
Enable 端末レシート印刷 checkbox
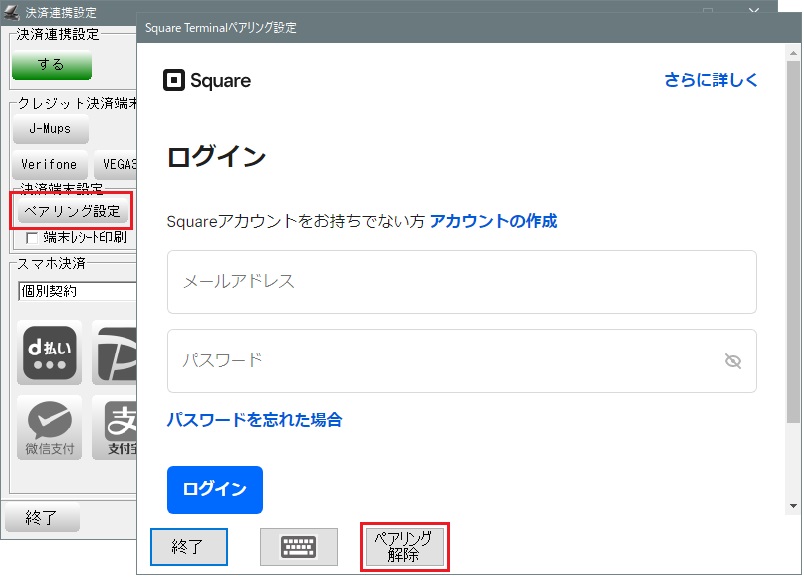[32, 238]
